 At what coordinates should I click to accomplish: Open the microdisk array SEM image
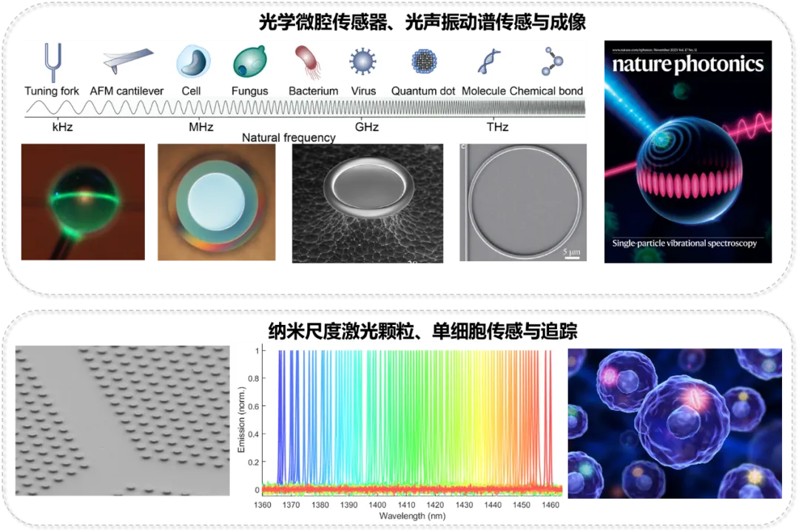click(x=118, y=420)
